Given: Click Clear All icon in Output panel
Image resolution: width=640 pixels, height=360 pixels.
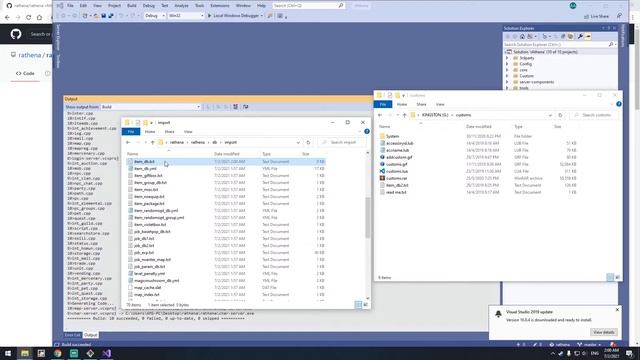Looking at the screenshot, I should (x=236, y=107).
